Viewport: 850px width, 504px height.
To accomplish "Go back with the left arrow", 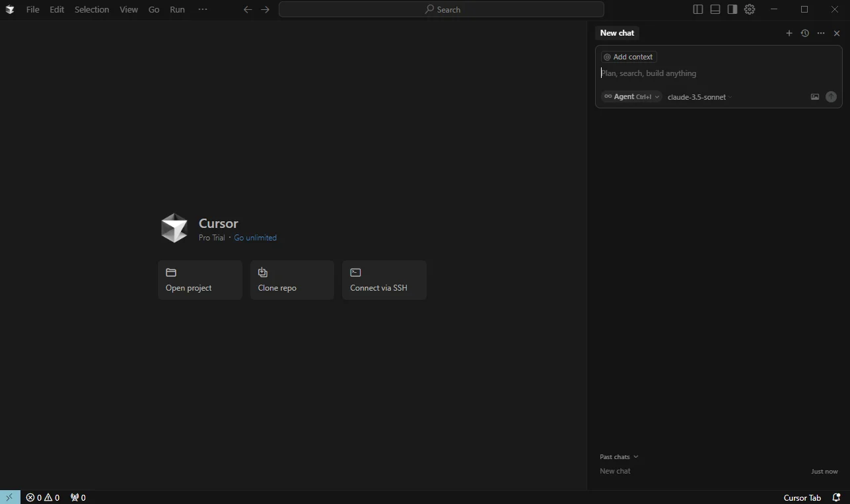I will [248, 9].
